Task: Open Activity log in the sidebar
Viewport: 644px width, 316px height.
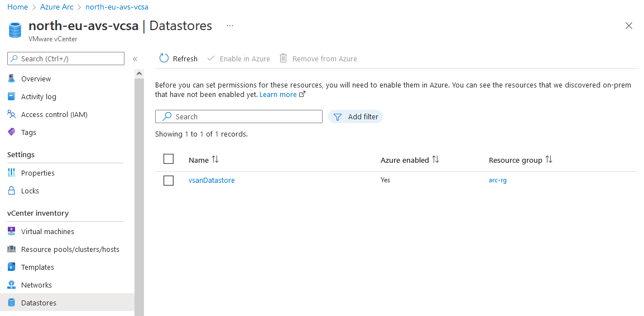Action: tap(39, 97)
